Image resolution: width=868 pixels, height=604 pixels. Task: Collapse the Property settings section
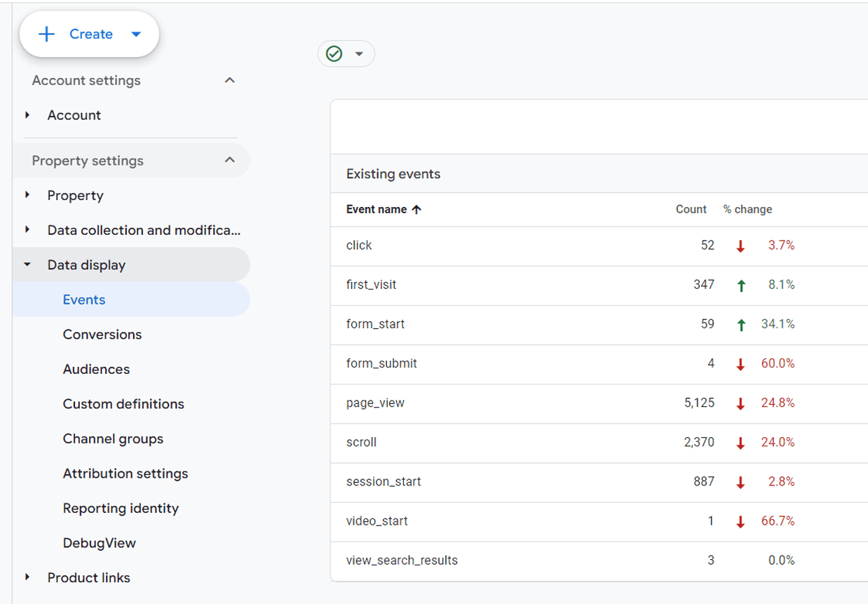click(x=229, y=161)
